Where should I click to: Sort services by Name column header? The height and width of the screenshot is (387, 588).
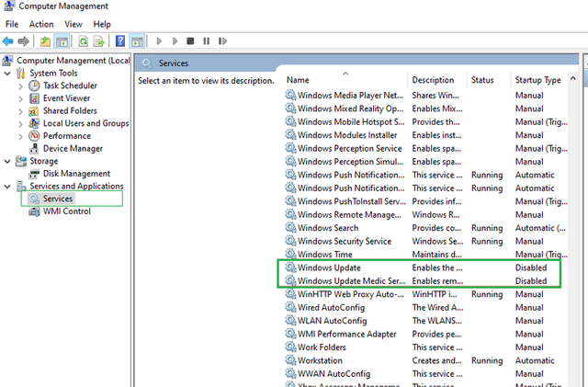[345, 80]
